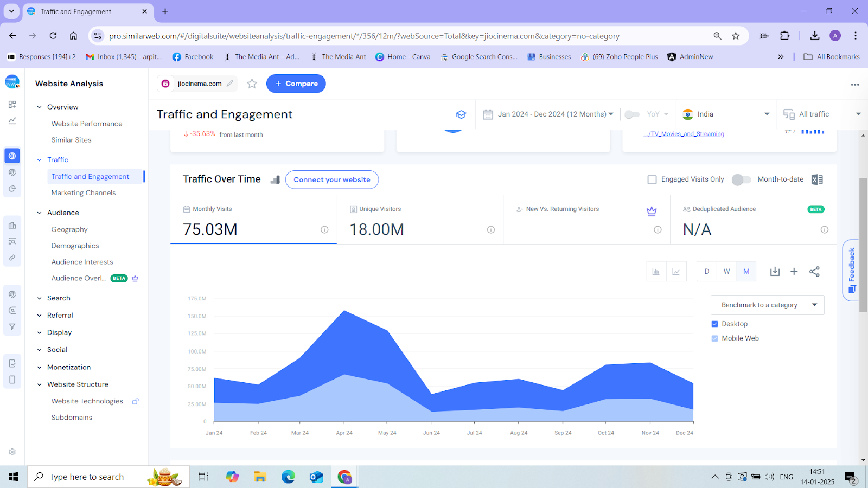The width and height of the screenshot is (868, 488).
Task: Open Microsoft Edge from taskbar
Action: click(288, 477)
